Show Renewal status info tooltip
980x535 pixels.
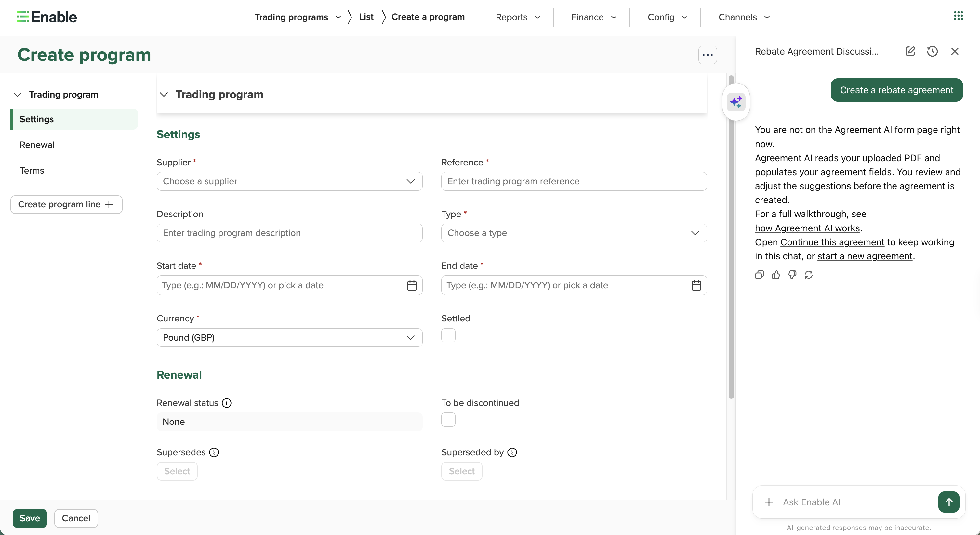click(227, 403)
